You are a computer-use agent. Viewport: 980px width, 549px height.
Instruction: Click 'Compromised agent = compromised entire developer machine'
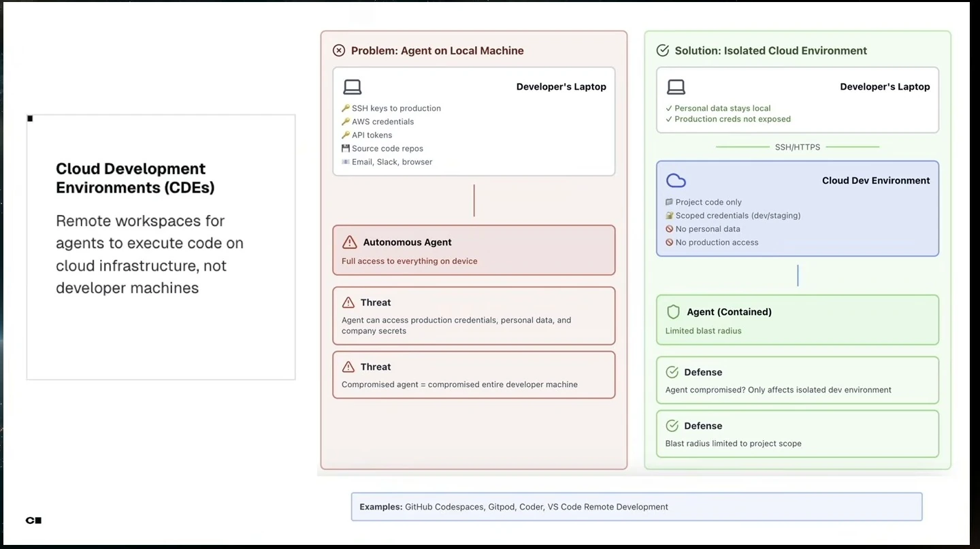(x=460, y=384)
